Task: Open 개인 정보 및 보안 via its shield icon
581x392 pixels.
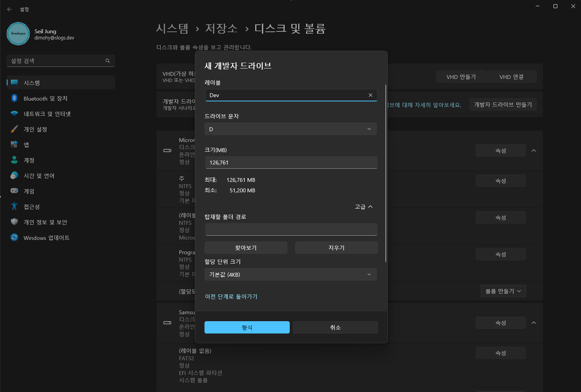Action: 14,222
